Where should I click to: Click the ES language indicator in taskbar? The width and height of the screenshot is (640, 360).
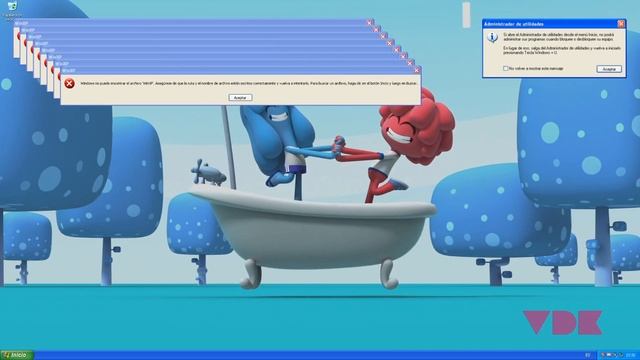point(588,355)
